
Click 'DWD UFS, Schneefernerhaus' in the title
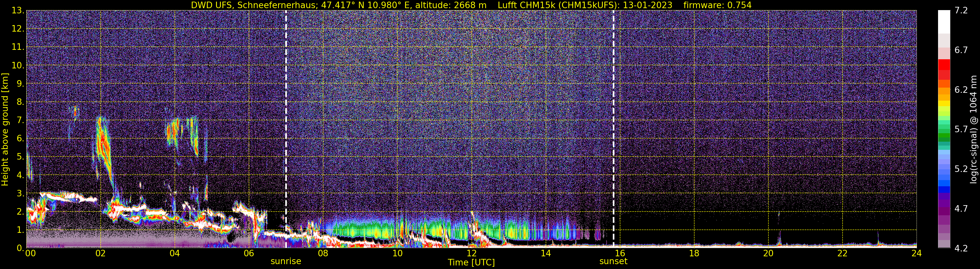click(254, 5)
